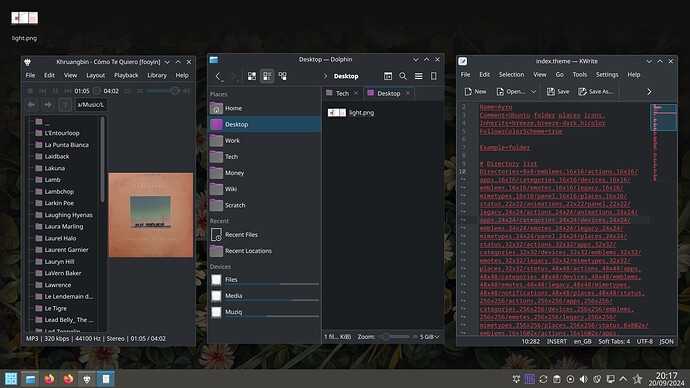Switch Dolphin to tree details view

click(x=283, y=76)
